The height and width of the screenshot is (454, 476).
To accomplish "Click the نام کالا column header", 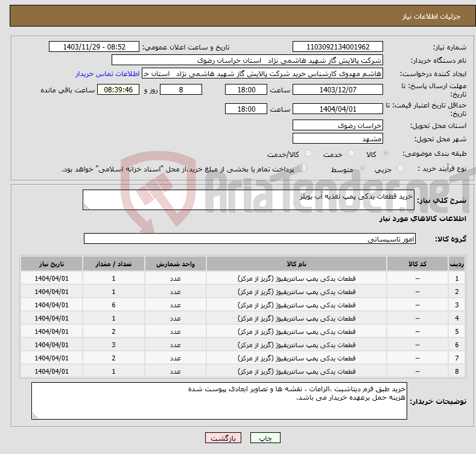I will pyautogui.click(x=296, y=264).
